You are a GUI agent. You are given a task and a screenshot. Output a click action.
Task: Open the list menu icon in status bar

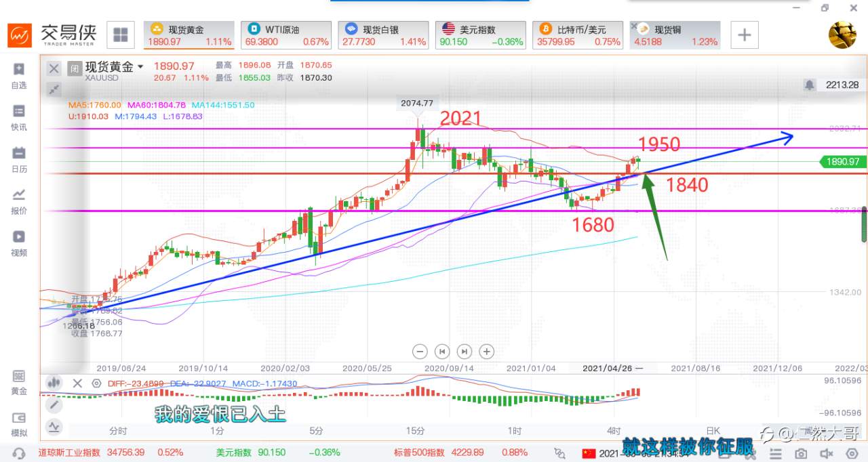(776, 453)
